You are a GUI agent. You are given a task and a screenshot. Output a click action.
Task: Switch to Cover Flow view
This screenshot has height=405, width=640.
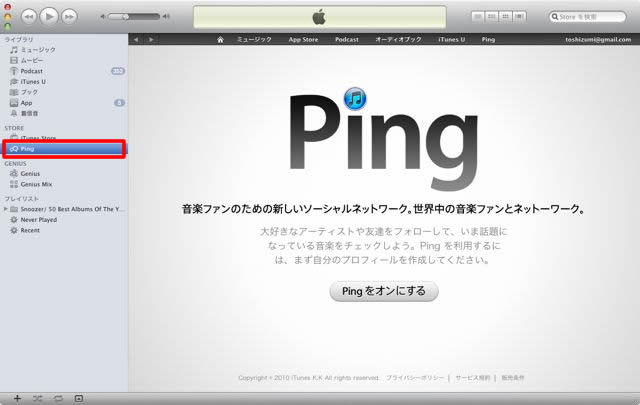[x=519, y=17]
